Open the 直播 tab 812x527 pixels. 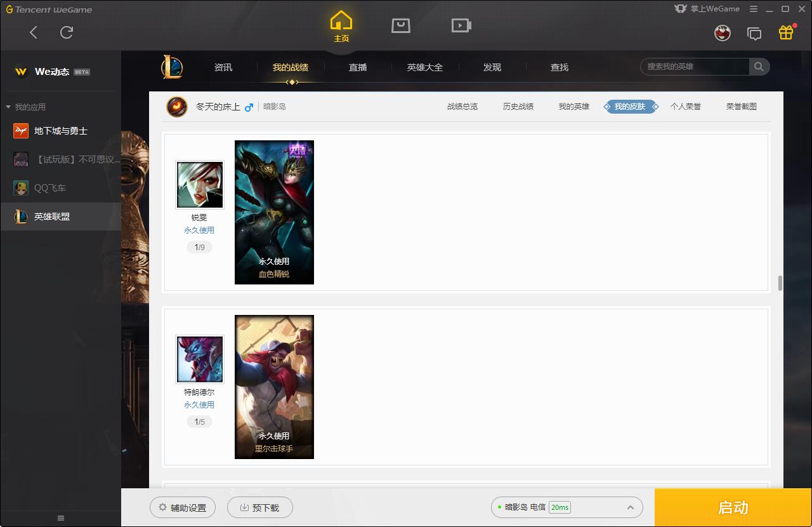pyautogui.click(x=358, y=67)
